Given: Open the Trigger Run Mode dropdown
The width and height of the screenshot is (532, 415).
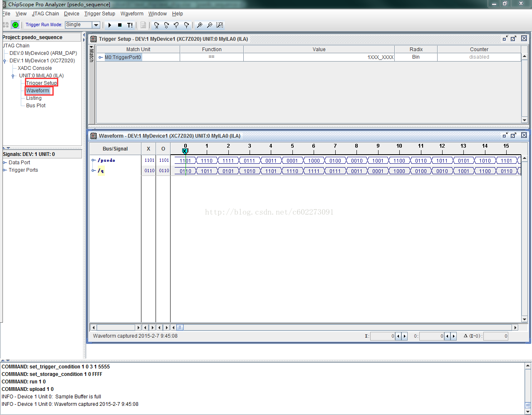Looking at the screenshot, I should point(82,25).
